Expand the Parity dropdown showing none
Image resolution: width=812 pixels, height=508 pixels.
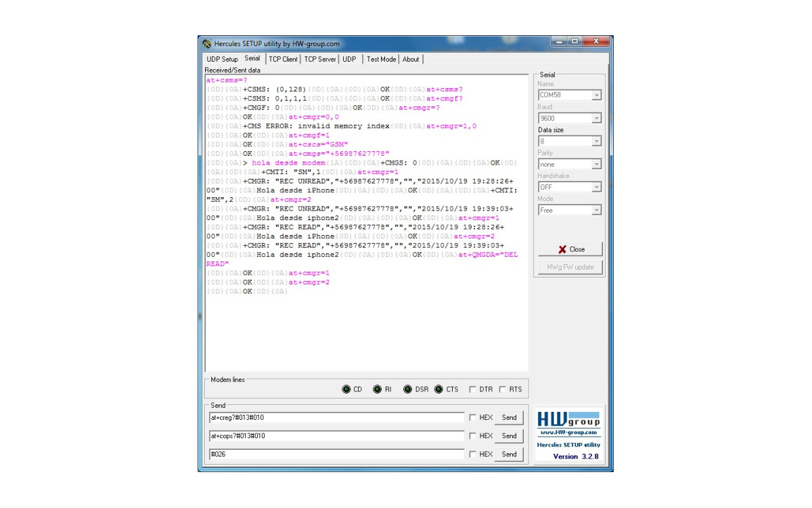[x=596, y=165]
